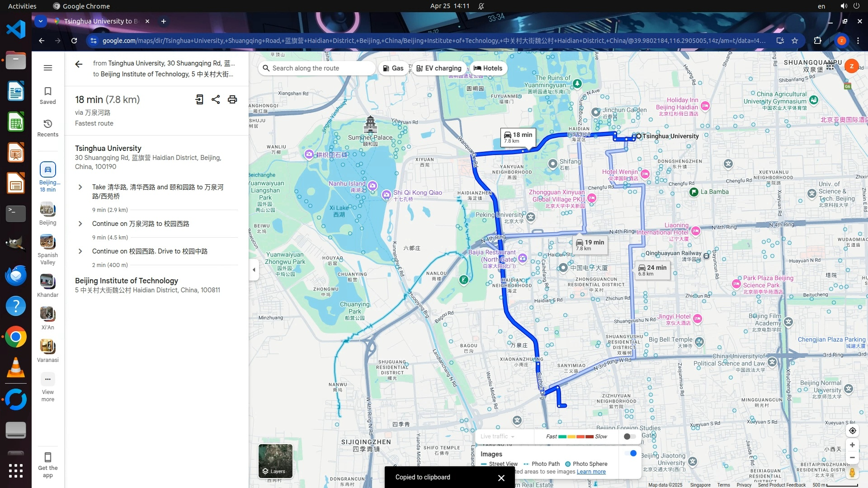Image resolution: width=868 pixels, height=488 pixels.
Task: Toggle the Live traffic switch
Action: coord(629,436)
